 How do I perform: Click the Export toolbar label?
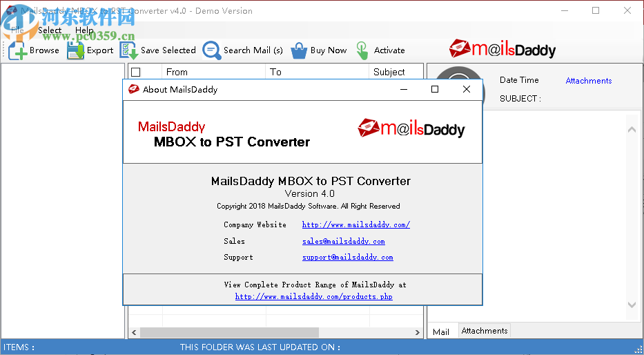[x=100, y=50]
